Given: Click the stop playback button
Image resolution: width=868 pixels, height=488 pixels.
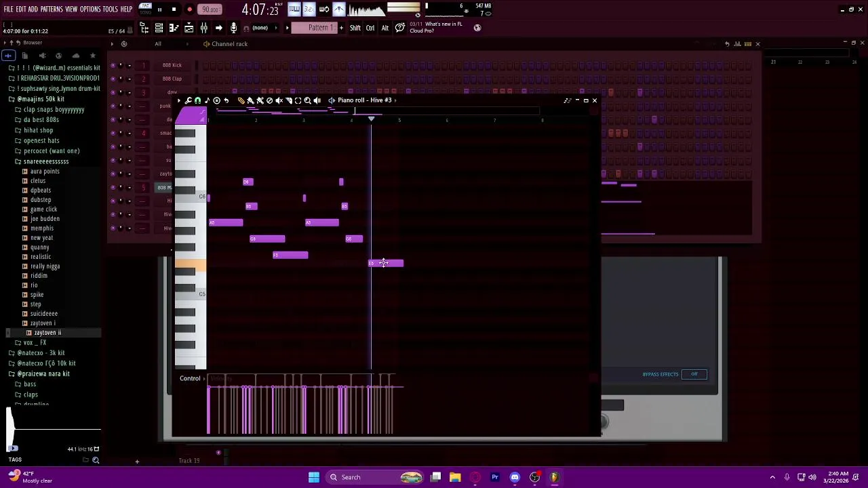Looking at the screenshot, I should click(x=174, y=9).
